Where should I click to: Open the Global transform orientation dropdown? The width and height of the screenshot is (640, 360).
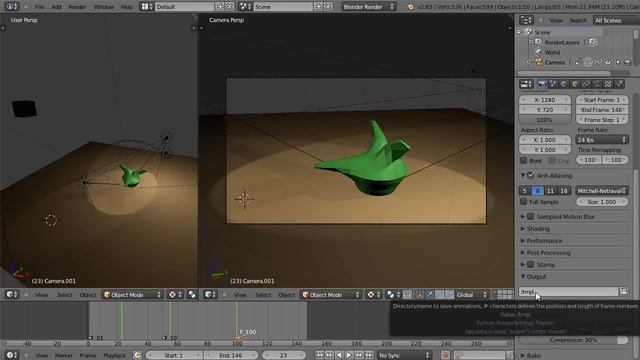[x=472, y=295]
